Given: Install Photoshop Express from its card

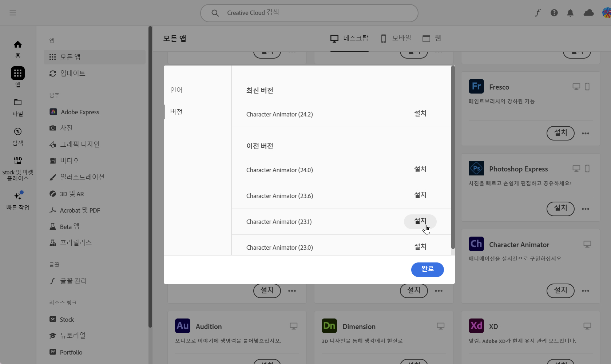Looking at the screenshot, I should point(560,209).
